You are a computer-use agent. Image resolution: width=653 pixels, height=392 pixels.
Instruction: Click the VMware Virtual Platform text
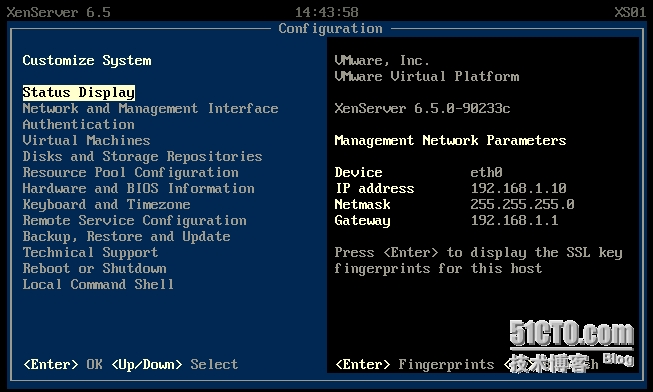point(427,77)
